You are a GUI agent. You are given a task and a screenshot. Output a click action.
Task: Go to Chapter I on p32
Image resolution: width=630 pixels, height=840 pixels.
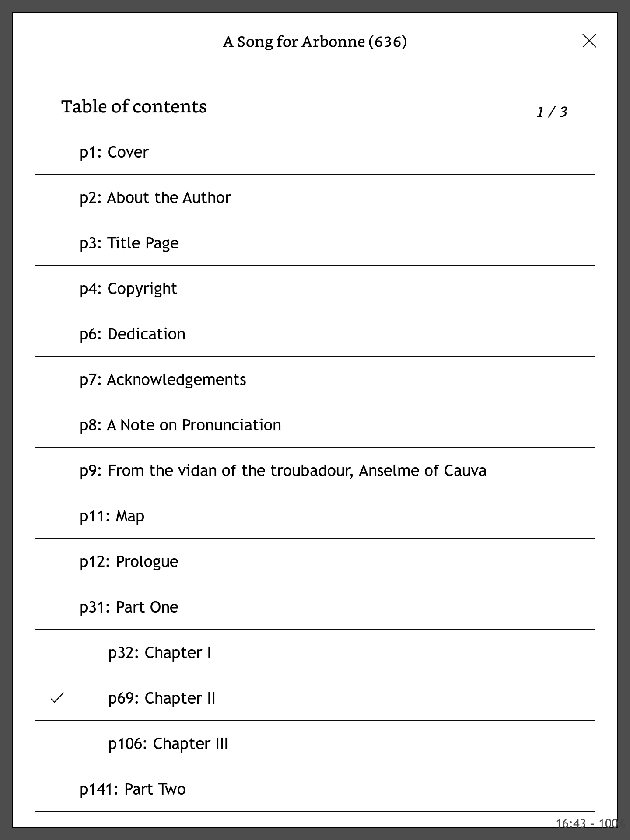point(160,653)
